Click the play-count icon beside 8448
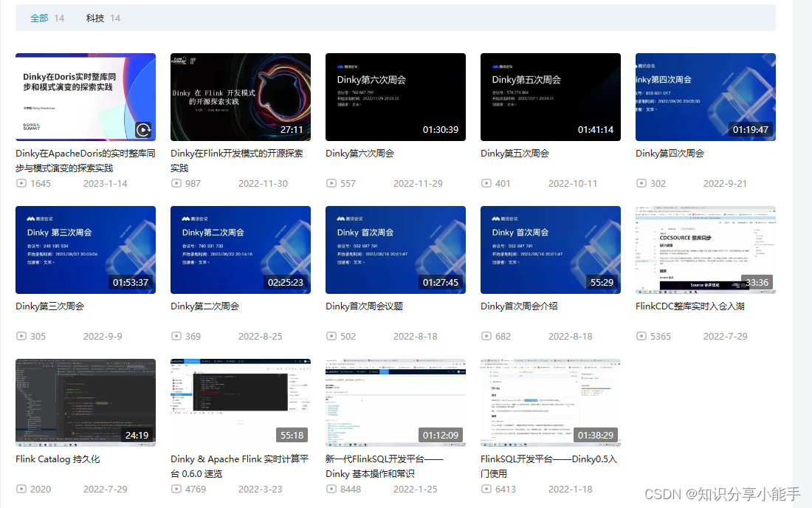The height and width of the screenshot is (508, 812). tap(331, 489)
